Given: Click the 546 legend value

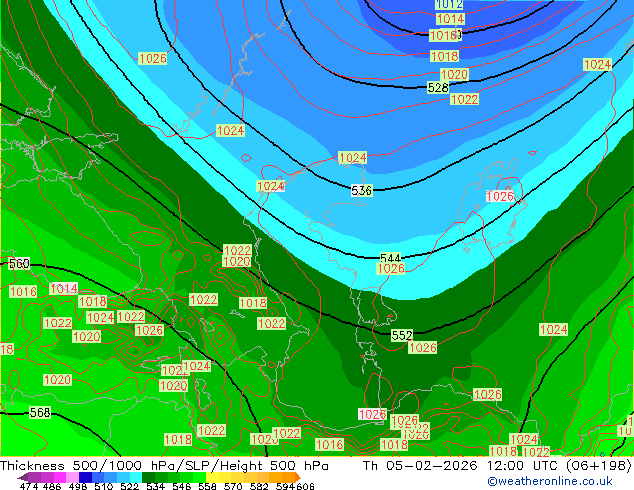Looking at the screenshot, I should 182,486.
